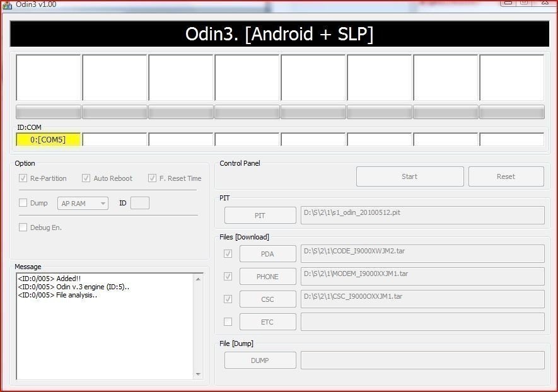
Task: Click Message scrollbar down arrow
Action: (x=198, y=374)
